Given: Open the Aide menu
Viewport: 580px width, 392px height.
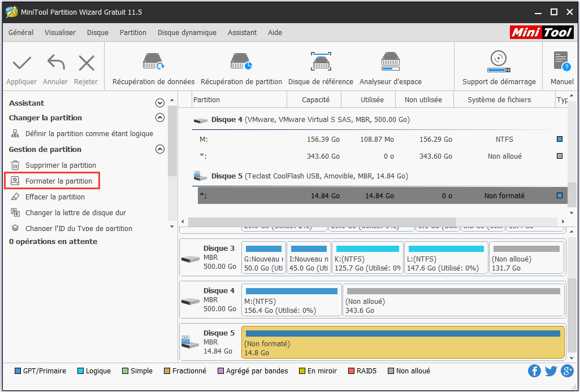Looking at the screenshot, I should (x=275, y=33).
